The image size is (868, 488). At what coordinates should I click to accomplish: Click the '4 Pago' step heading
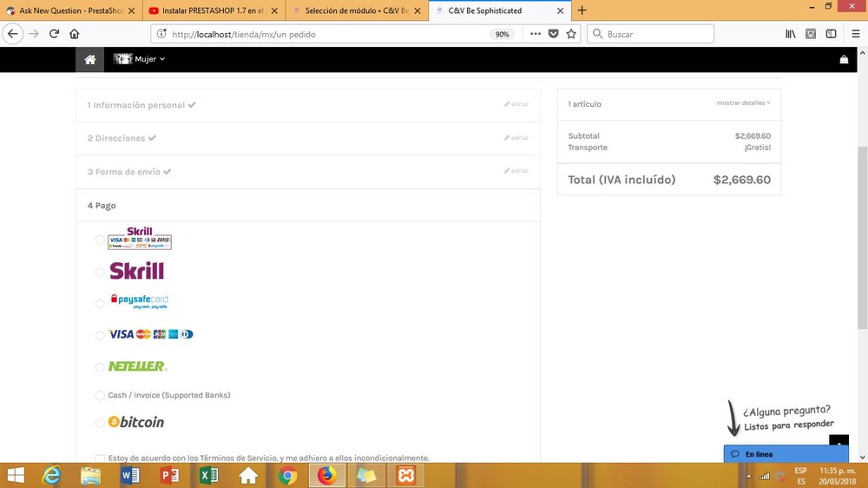[102, 206]
